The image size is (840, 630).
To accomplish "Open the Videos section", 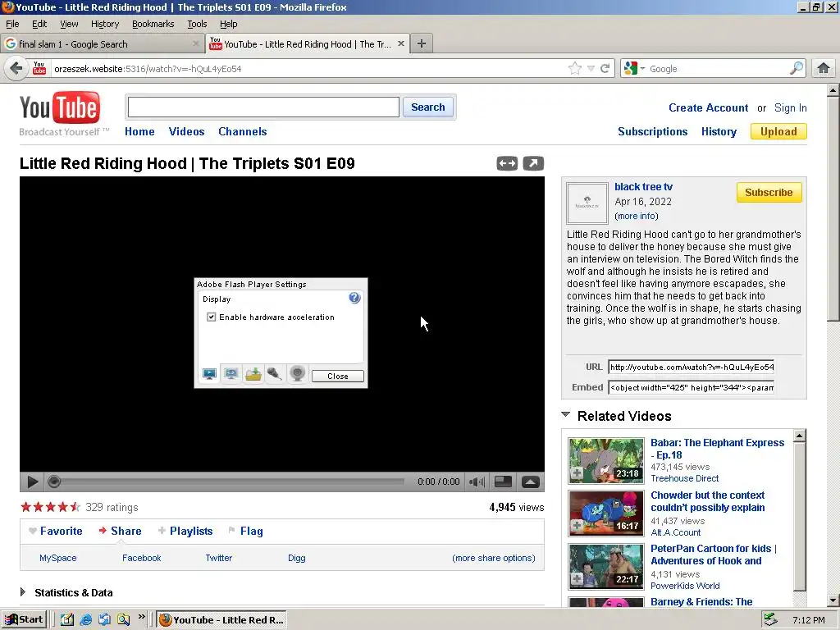I will click(x=186, y=132).
